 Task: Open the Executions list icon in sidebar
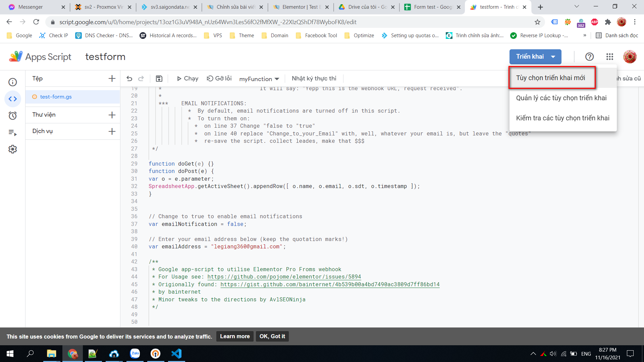click(x=12, y=132)
